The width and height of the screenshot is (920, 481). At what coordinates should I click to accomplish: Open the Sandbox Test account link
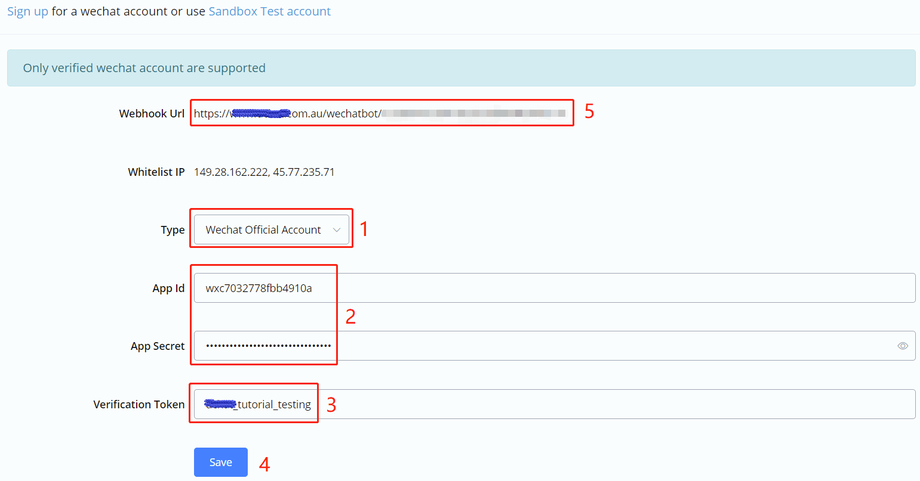(269, 12)
